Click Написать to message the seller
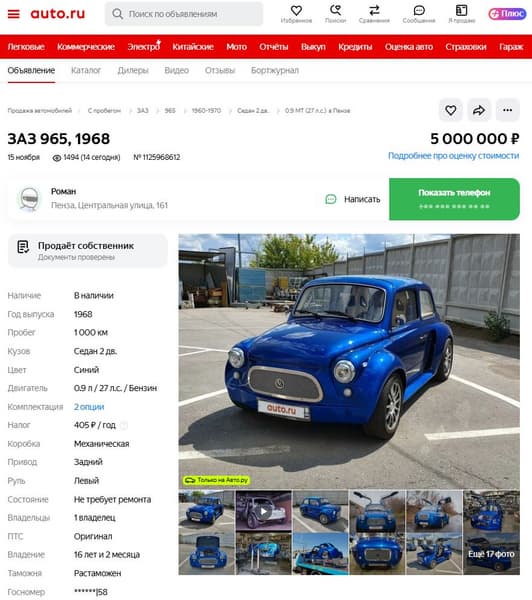Screen dimensions: 532x600 point(353,199)
